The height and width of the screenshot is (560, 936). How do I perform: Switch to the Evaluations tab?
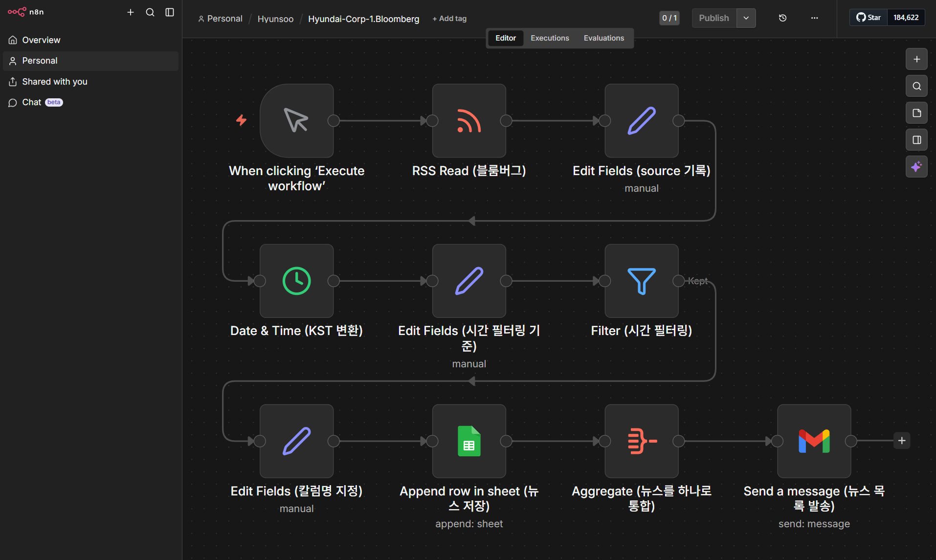click(x=604, y=38)
